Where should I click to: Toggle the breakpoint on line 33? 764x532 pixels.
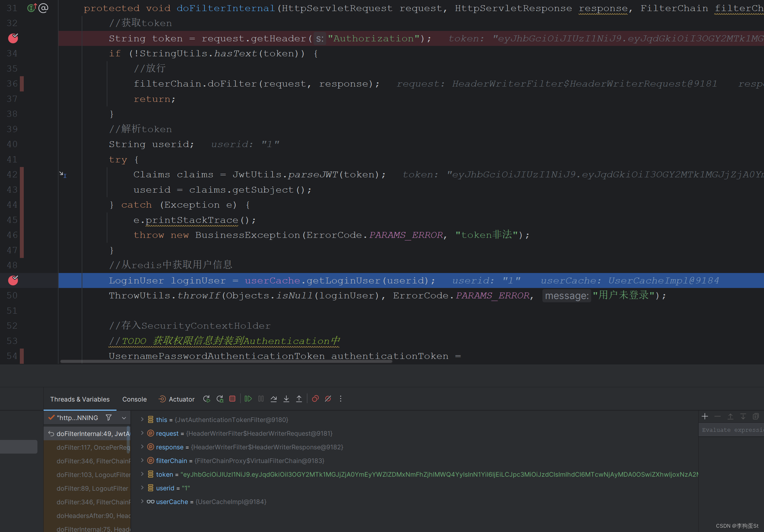[13, 38]
